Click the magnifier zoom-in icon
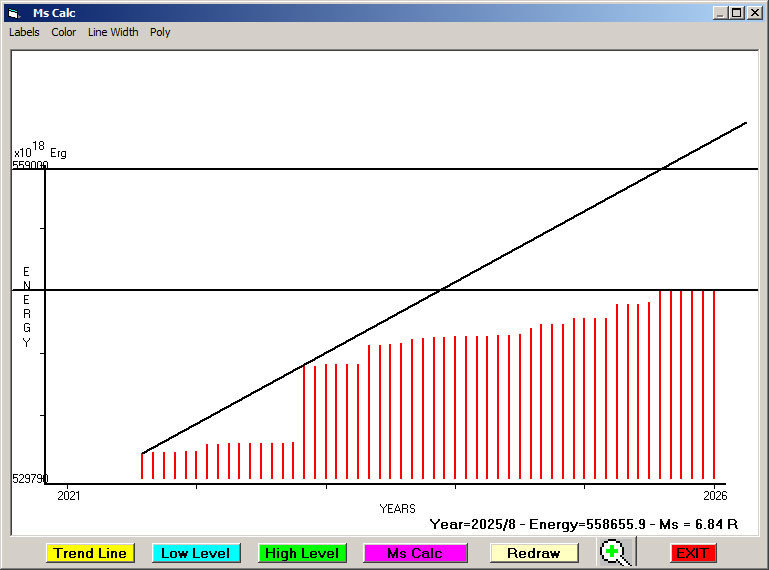 click(x=618, y=552)
